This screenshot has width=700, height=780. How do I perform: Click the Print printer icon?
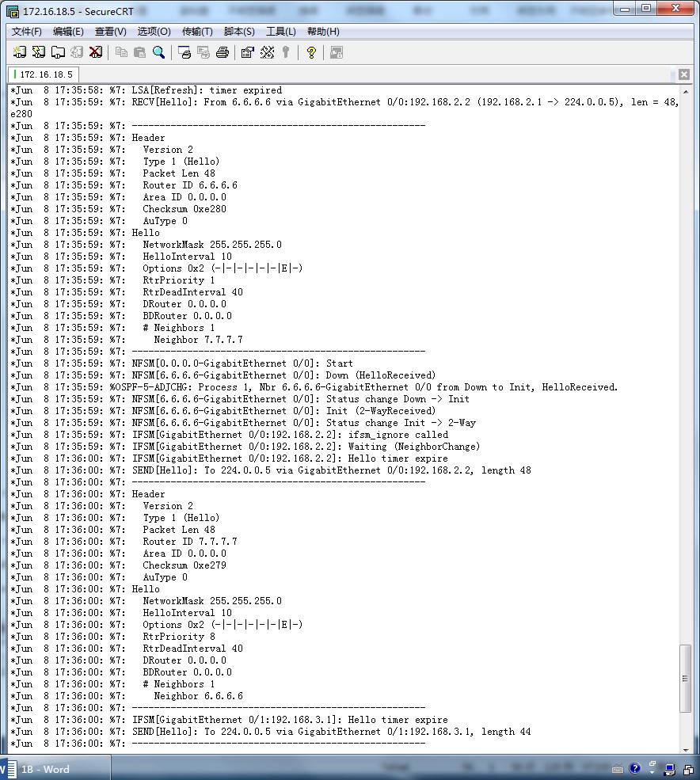(223, 52)
